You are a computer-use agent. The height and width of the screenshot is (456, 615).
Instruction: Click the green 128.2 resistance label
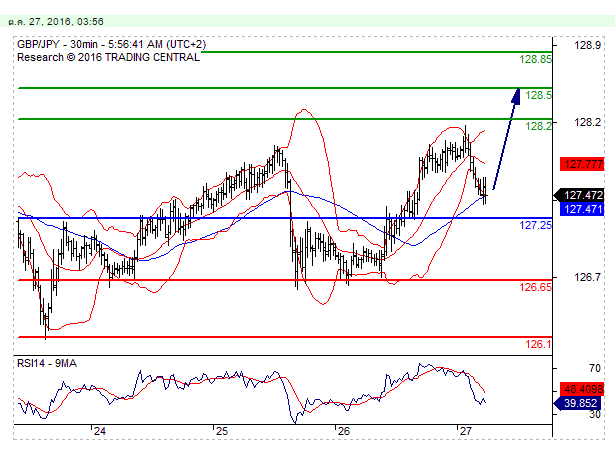pos(538,126)
